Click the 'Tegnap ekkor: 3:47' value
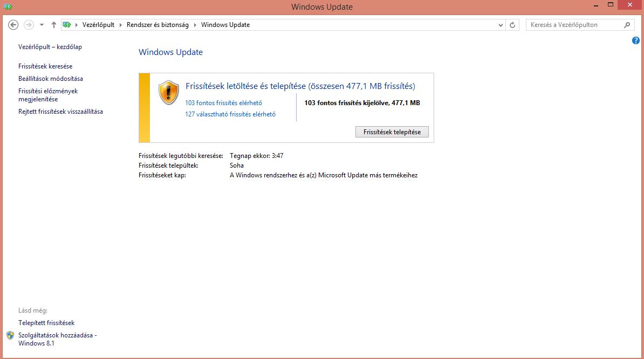 pos(256,156)
